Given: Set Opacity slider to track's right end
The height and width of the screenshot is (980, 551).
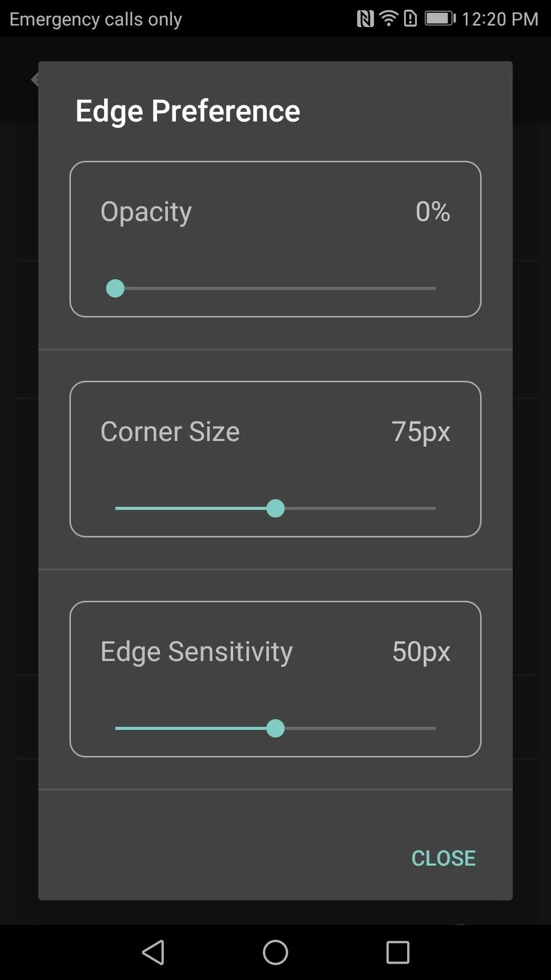Looking at the screenshot, I should click(x=435, y=288).
